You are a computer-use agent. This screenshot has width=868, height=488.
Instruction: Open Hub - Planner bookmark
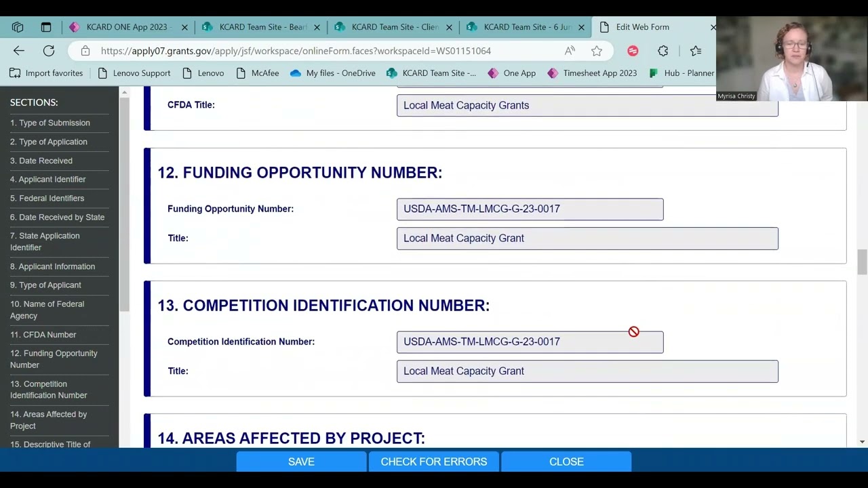click(x=682, y=73)
